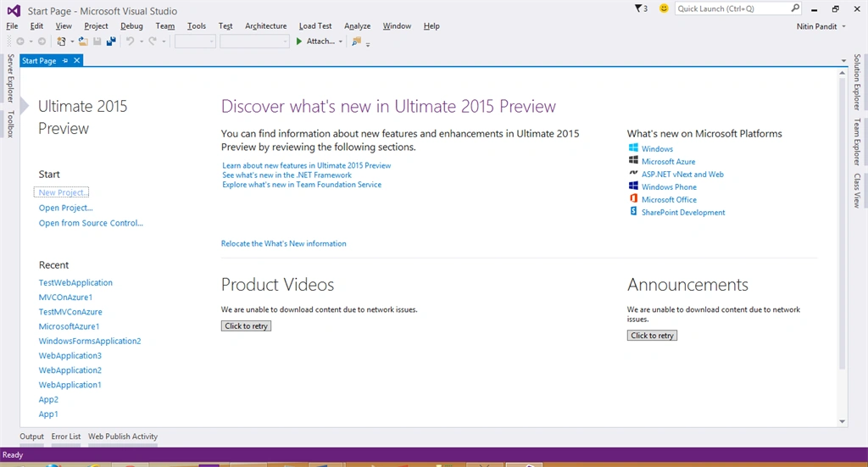Expand the New Project dropdown arrow
The image size is (868, 467).
[72, 42]
